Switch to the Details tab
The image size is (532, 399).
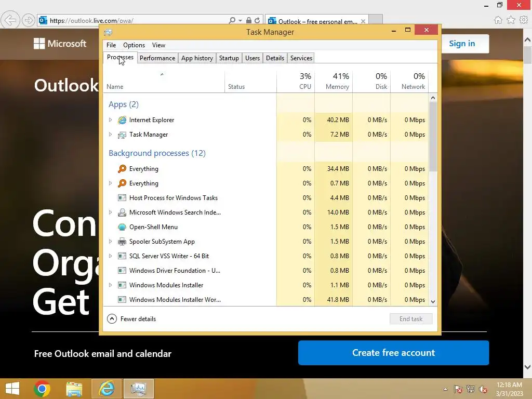pyautogui.click(x=275, y=58)
